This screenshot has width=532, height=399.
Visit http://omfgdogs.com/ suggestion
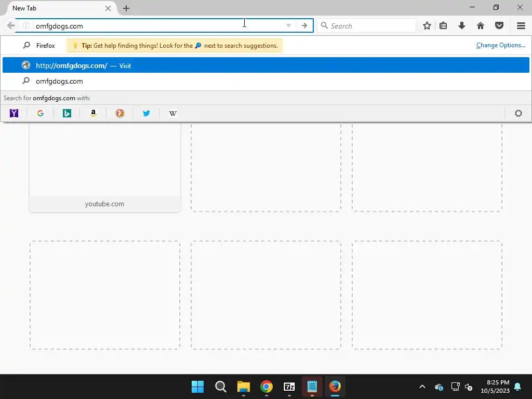[265, 65]
